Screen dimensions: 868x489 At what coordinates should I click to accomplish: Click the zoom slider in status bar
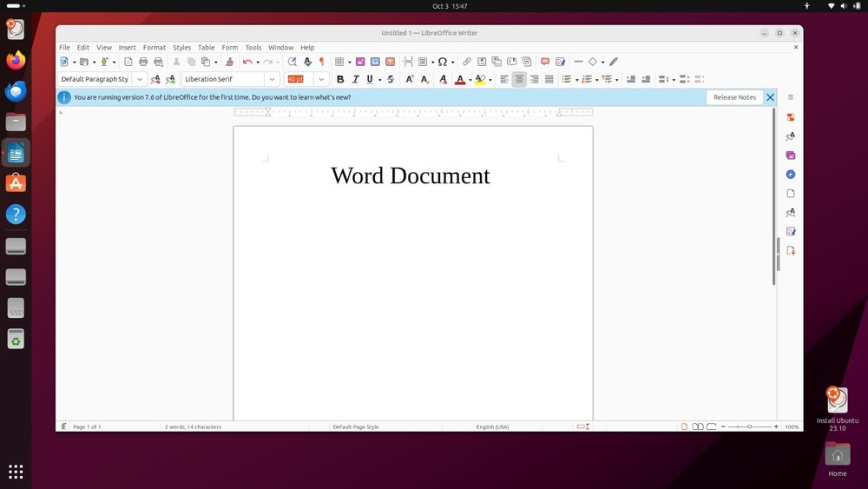(x=749, y=426)
